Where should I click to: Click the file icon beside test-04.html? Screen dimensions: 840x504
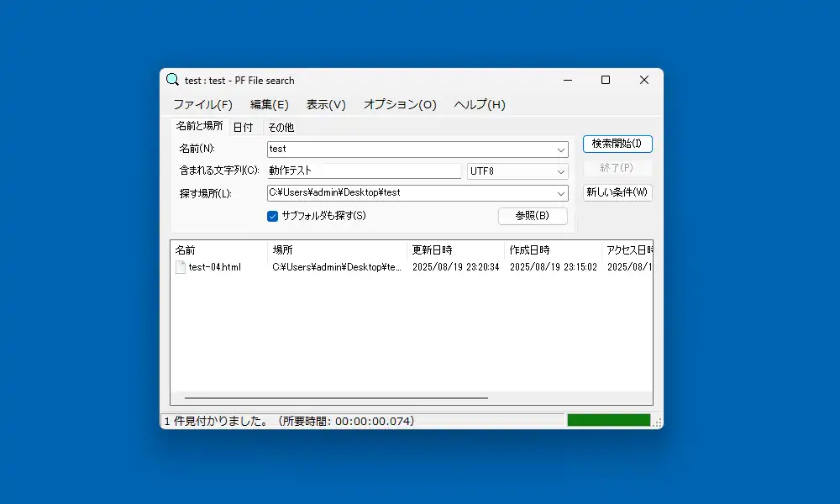[x=179, y=267]
